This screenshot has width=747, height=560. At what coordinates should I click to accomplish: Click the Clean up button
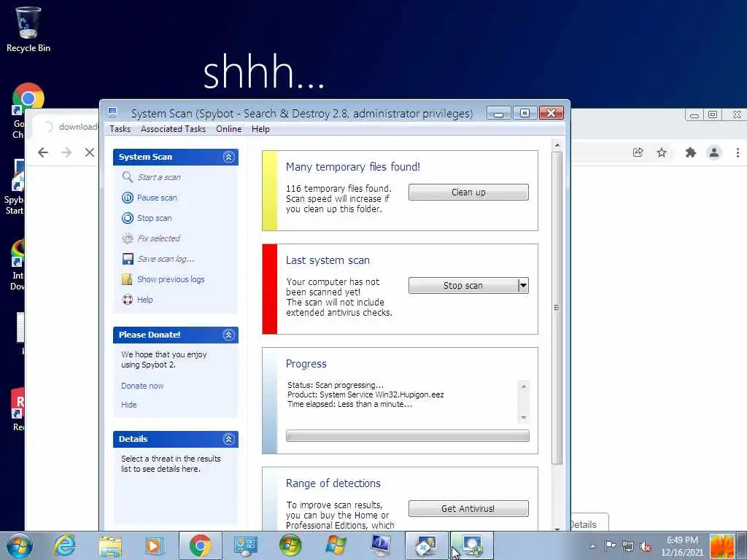[x=468, y=192]
